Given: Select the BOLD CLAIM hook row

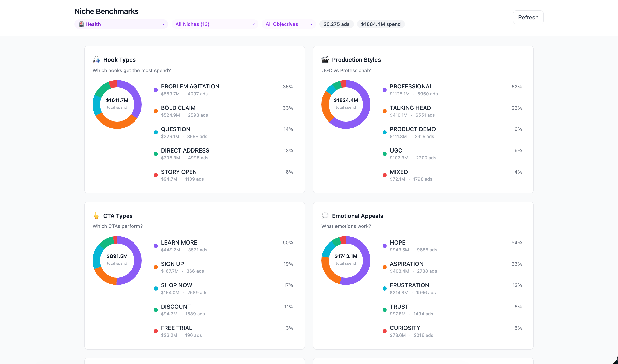Looking at the screenshot, I should coord(178,108).
